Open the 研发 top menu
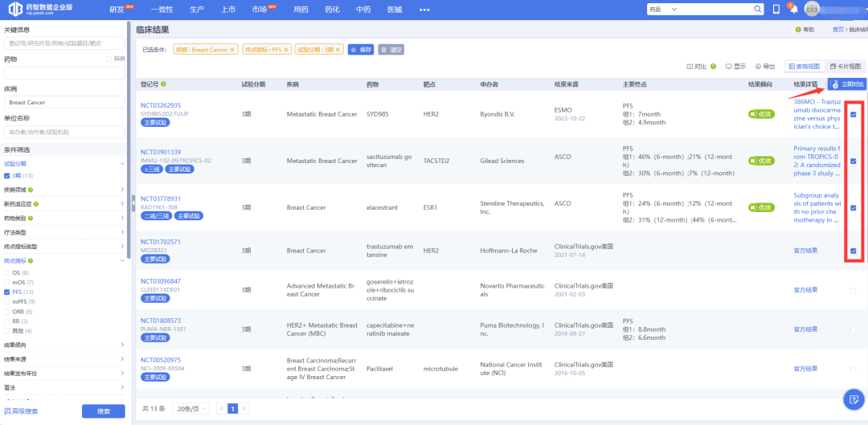 pyautogui.click(x=117, y=9)
